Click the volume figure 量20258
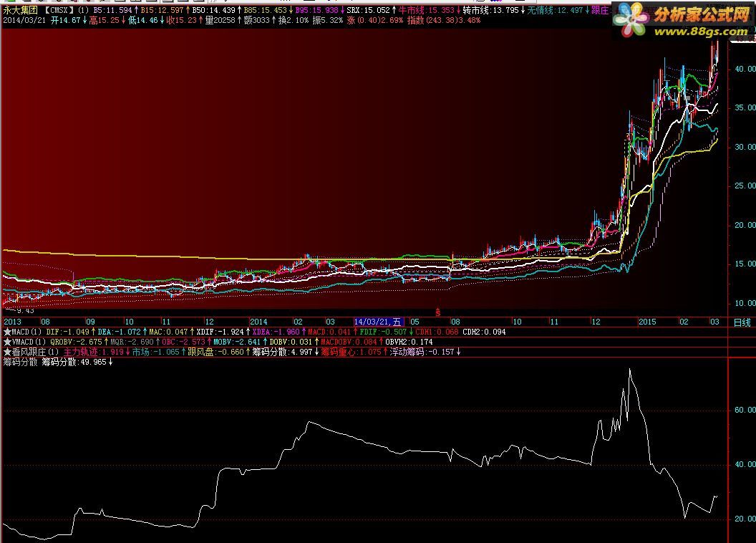 (220, 20)
